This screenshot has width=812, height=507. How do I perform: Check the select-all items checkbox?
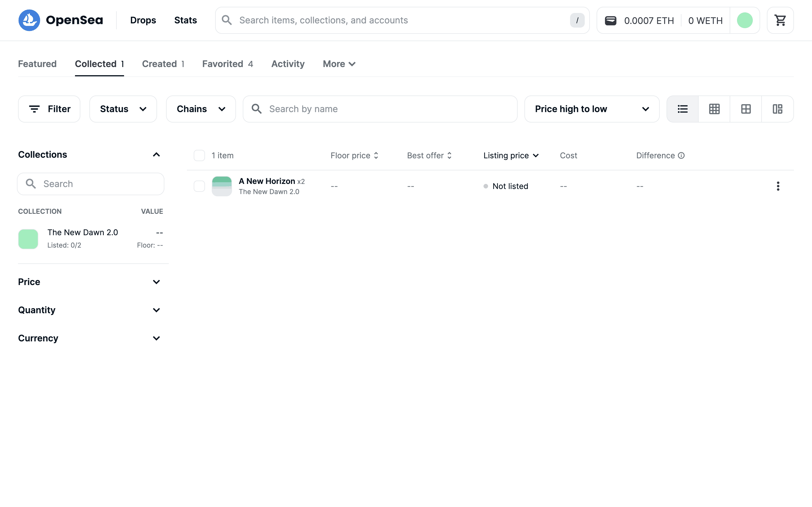point(199,155)
